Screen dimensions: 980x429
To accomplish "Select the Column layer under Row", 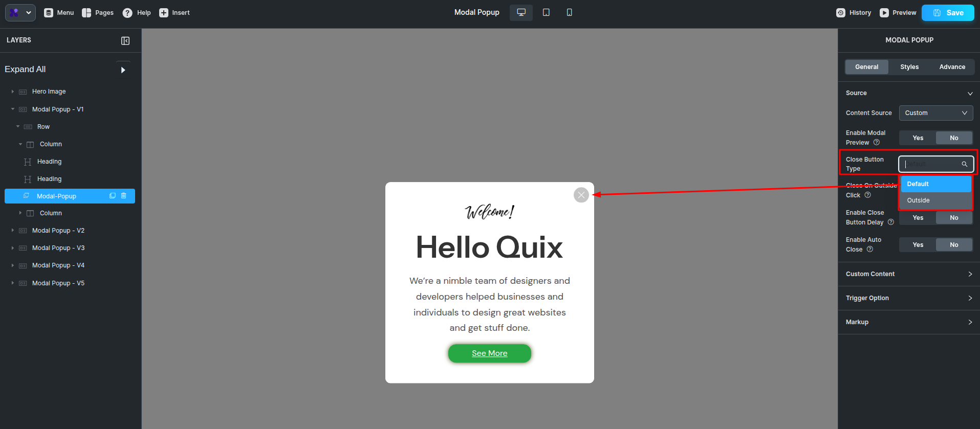I will click(x=51, y=144).
